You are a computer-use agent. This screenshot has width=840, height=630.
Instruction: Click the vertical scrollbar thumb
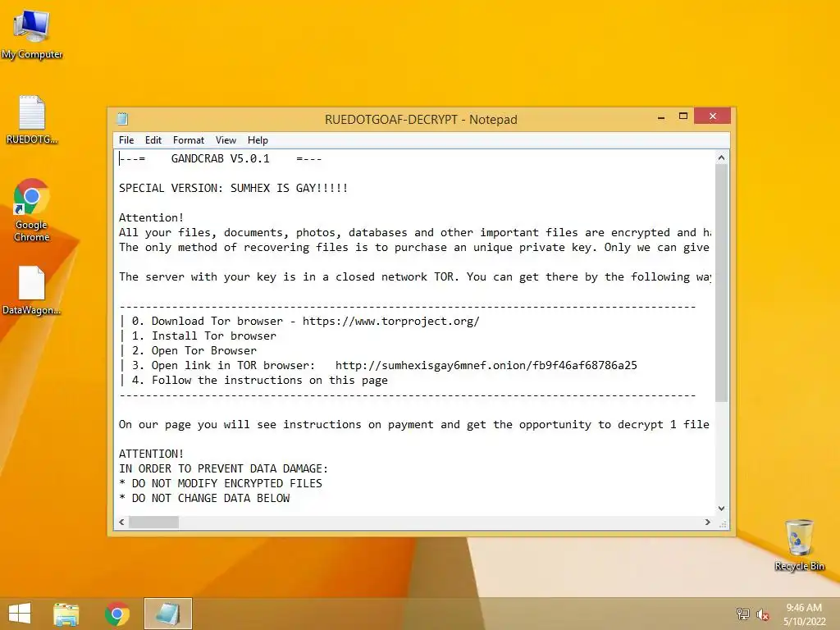point(721,283)
